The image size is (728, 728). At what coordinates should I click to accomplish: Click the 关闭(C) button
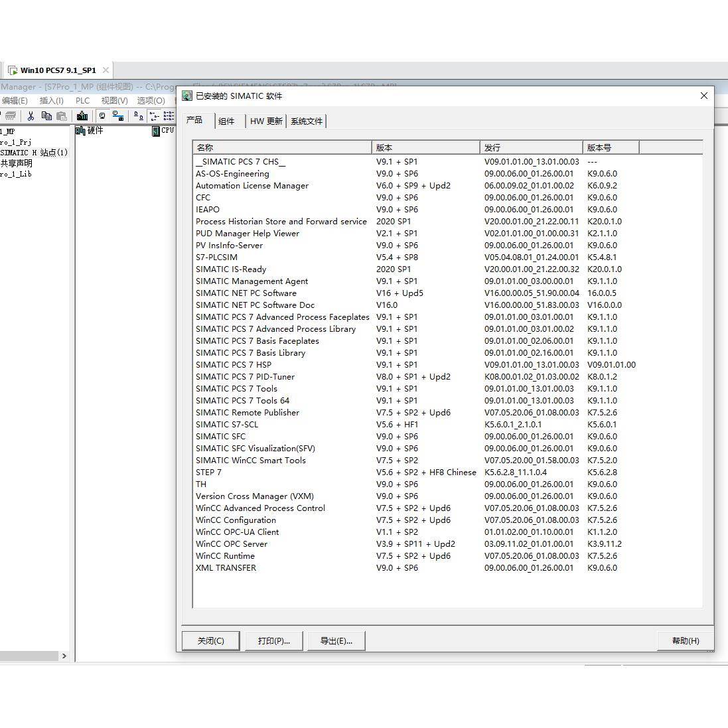[211, 640]
